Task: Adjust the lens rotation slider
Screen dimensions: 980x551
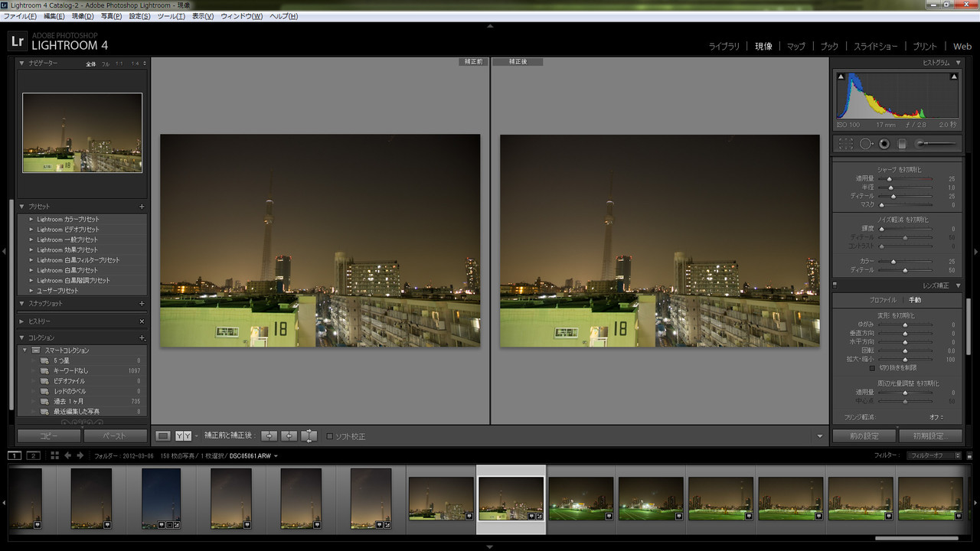Action: point(905,350)
